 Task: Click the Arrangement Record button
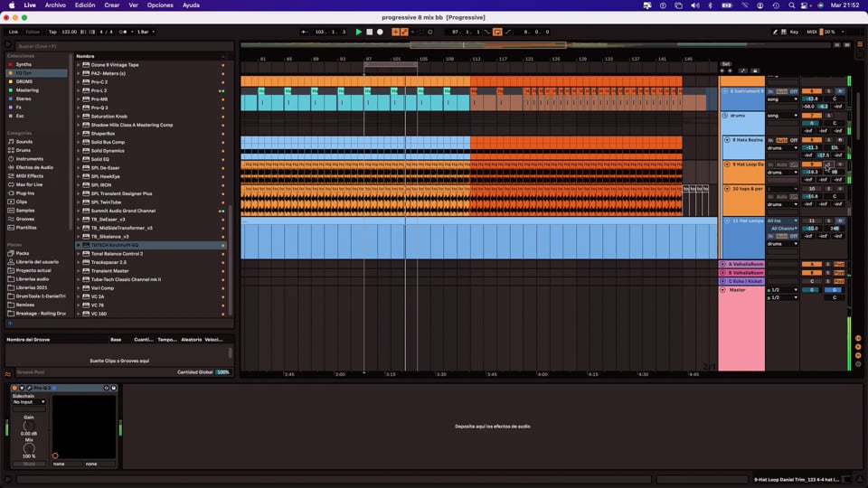(x=380, y=33)
